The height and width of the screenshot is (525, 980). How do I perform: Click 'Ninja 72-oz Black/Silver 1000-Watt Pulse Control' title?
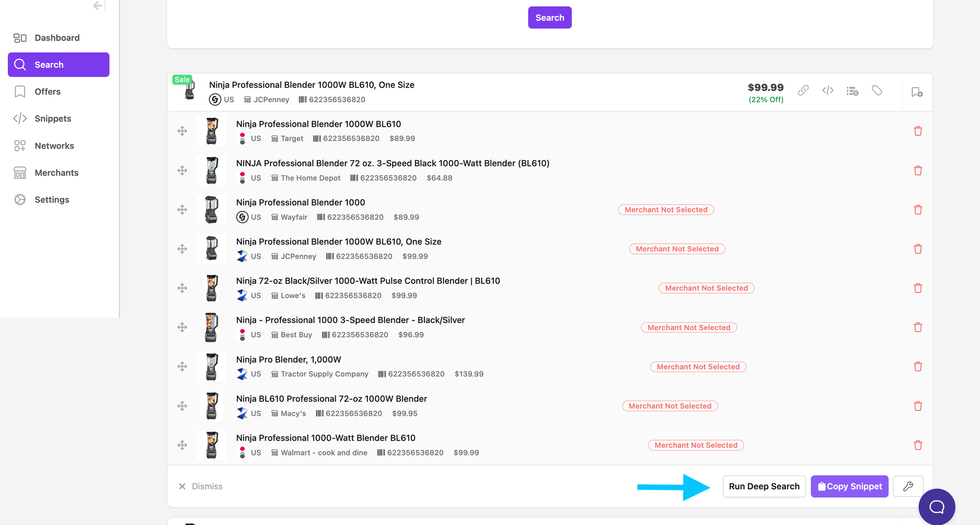click(x=368, y=281)
